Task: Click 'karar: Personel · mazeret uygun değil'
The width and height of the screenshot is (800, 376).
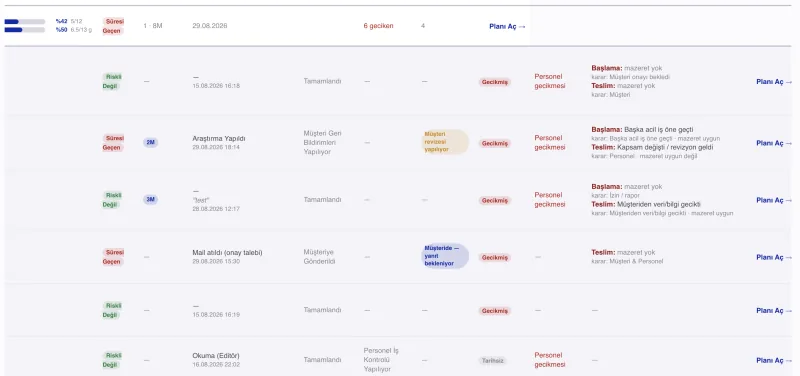Action: [x=644, y=156]
